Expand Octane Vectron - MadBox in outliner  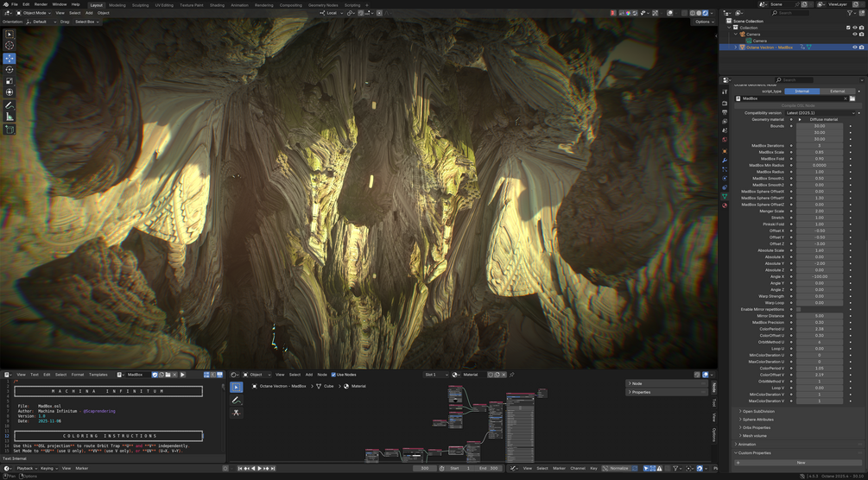pyautogui.click(x=737, y=47)
